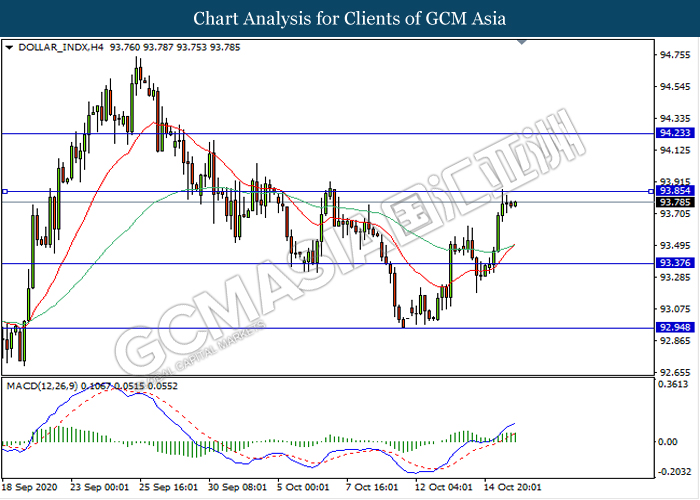The width and height of the screenshot is (700, 500).
Task: Click the -0.2032 MACD scale value
Action: tap(673, 472)
